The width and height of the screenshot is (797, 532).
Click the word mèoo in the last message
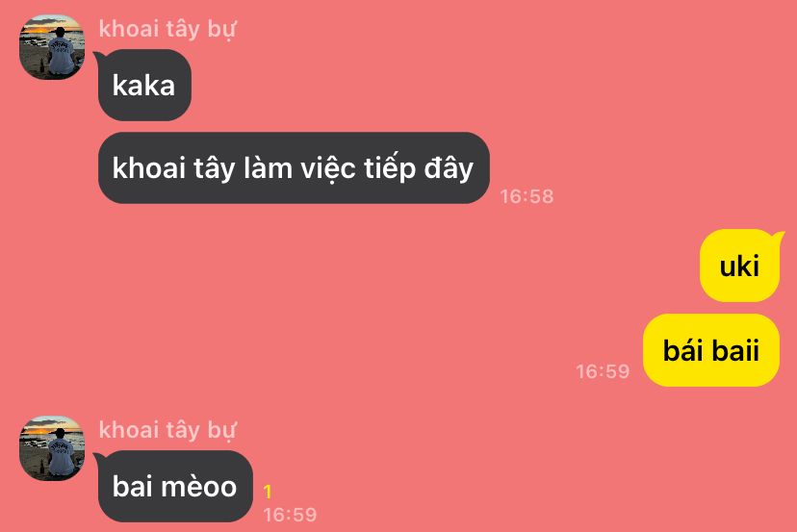[198, 486]
